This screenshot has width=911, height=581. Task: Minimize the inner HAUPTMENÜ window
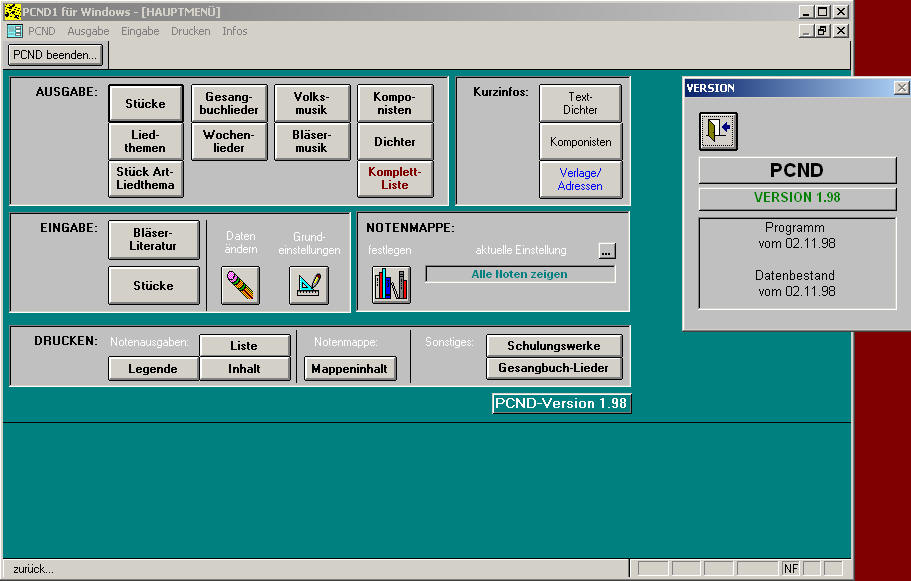tap(806, 31)
